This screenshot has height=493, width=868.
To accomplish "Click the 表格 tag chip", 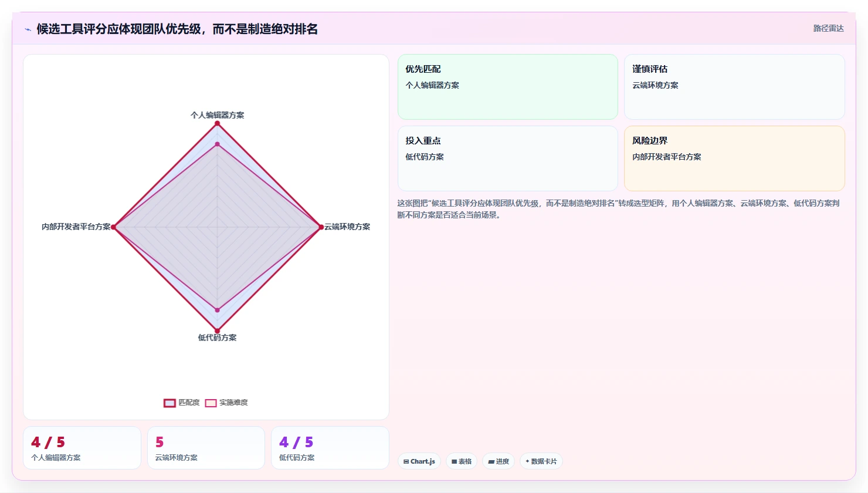I will click(462, 461).
